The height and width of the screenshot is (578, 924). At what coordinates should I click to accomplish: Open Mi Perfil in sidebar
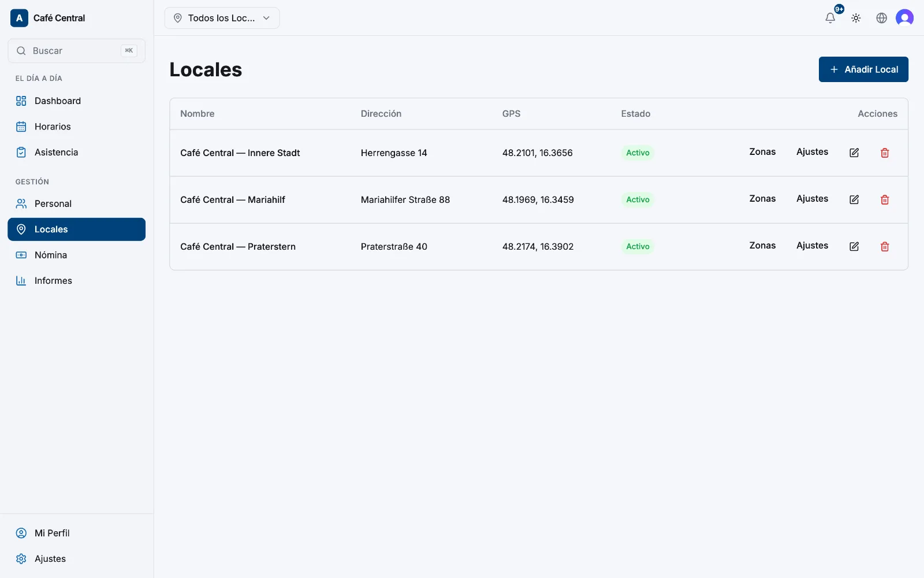tap(76, 533)
